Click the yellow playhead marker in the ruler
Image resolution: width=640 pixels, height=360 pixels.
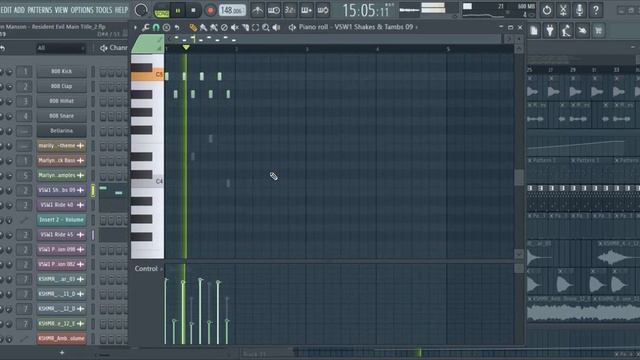pyautogui.click(x=186, y=48)
